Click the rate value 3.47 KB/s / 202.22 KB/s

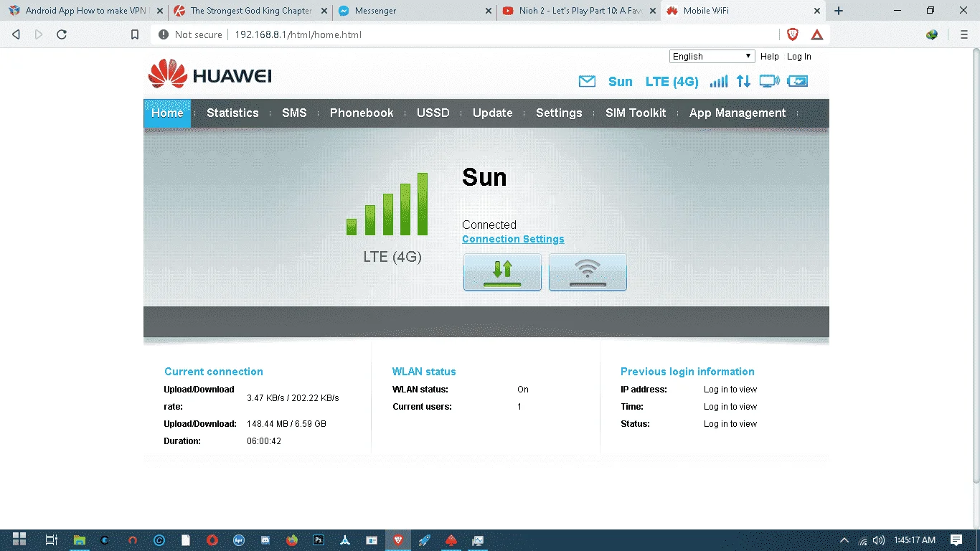[x=293, y=398]
